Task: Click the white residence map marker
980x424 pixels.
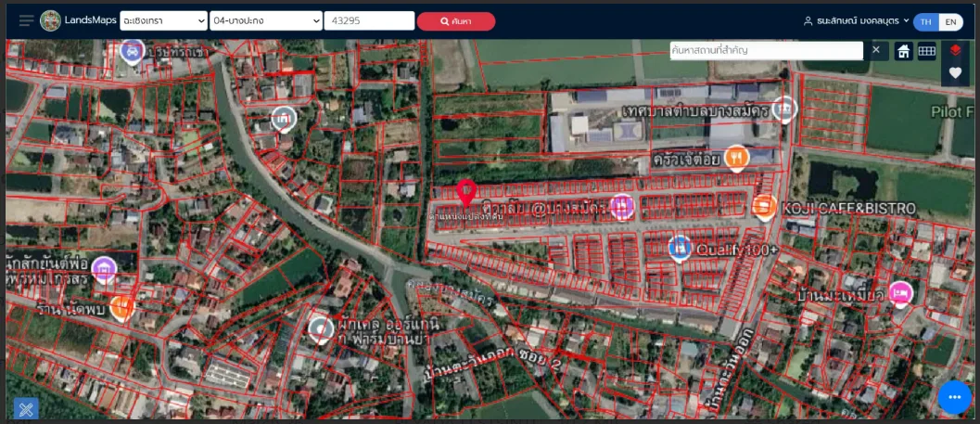Action: pyautogui.click(x=284, y=119)
